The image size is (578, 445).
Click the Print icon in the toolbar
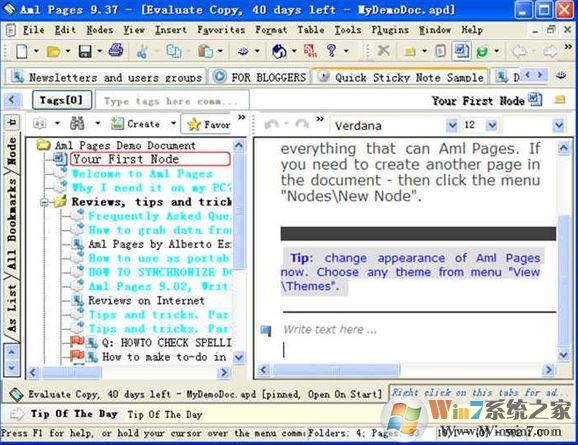[116, 50]
